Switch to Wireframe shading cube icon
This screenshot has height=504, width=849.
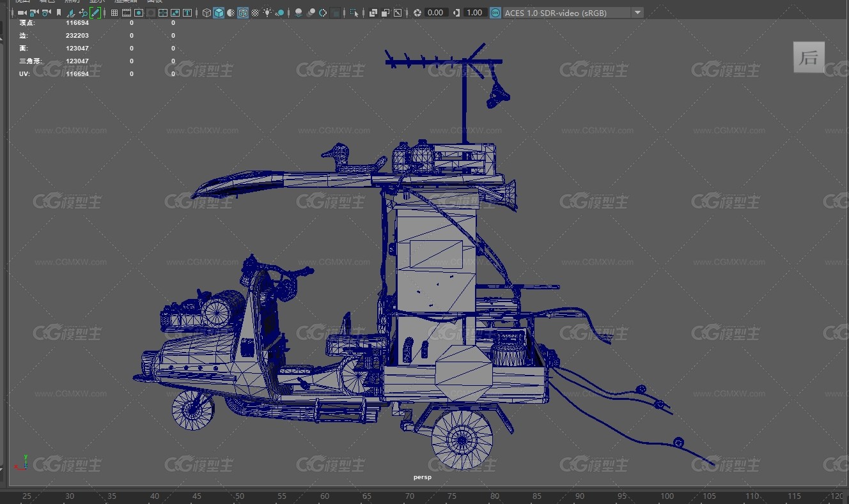tap(206, 13)
